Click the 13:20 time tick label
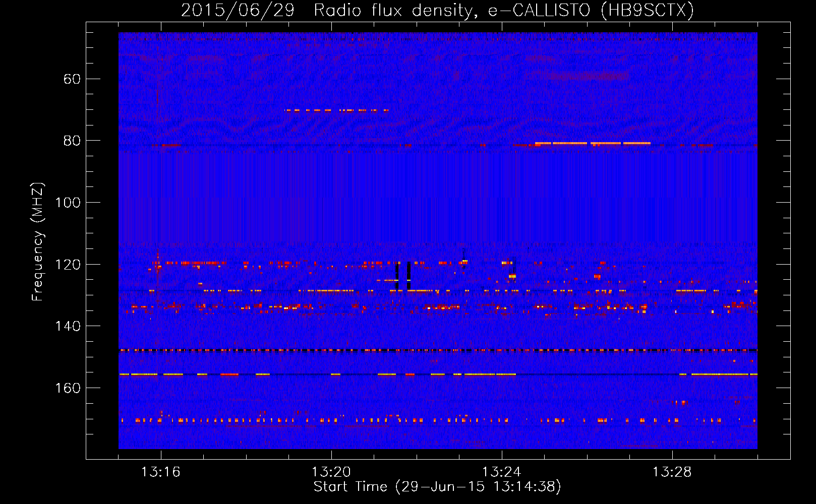The width and height of the screenshot is (816, 504). 331,472
